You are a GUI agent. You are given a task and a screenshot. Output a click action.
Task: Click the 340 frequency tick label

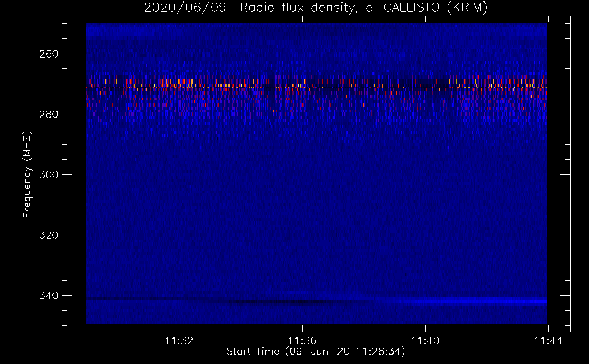click(x=48, y=296)
